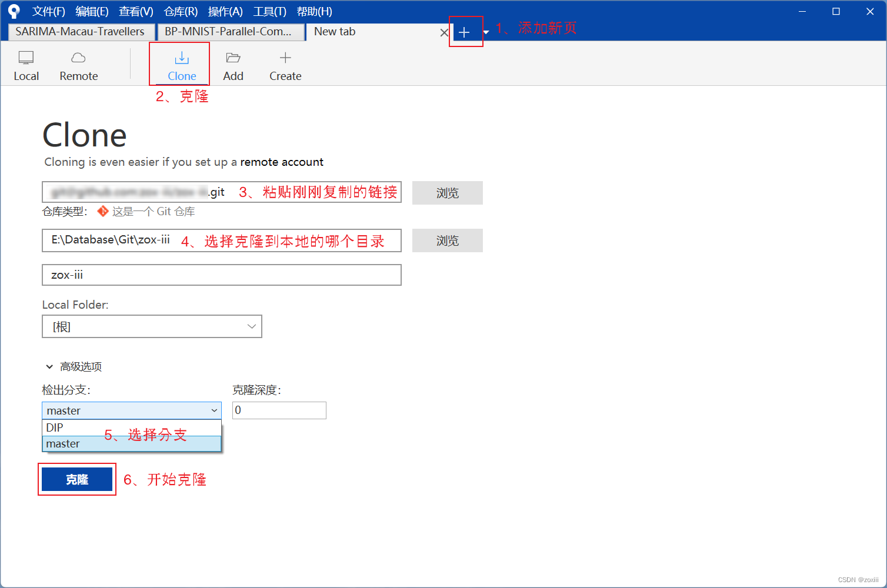
Task: Open the 检出分支 master combo box
Action: point(132,410)
